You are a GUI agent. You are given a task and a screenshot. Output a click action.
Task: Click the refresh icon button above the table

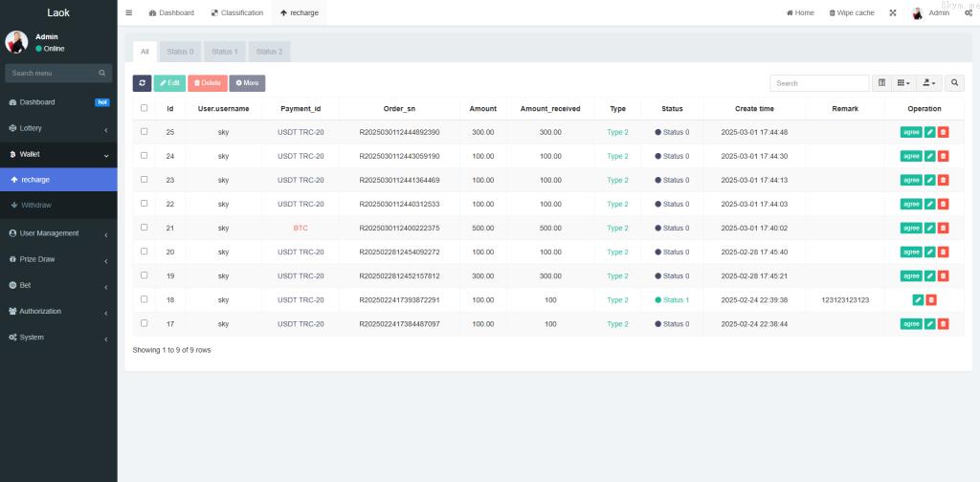[x=142, y=83]
